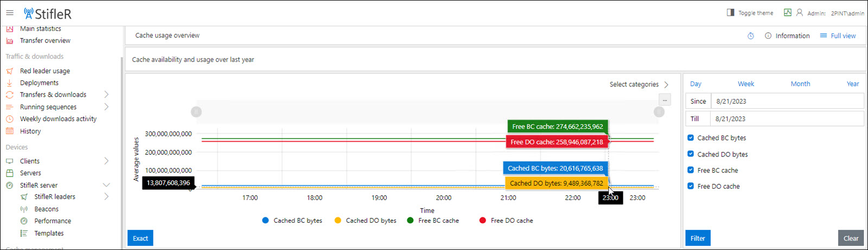The height and width of the screenshot is (250, 868).
Task: Expand the Clients submenu arrow
Action: [x=106, y=161]
